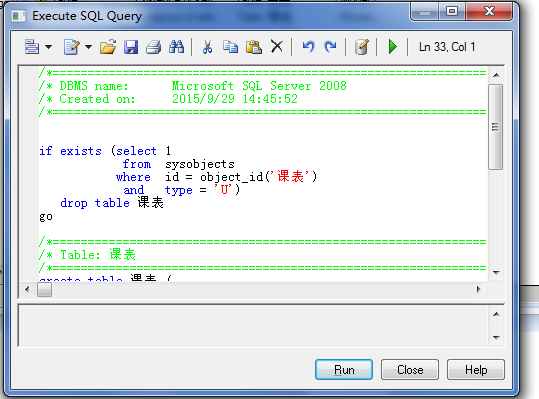Click the horizontal scrollbar right arrow
This screenshot has width=539, height=399.
click(478, 289)
